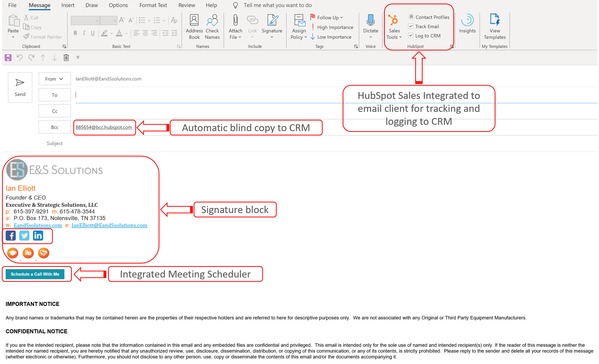
Task: Mark message as High Importance
Action: [x=332, y=27]
